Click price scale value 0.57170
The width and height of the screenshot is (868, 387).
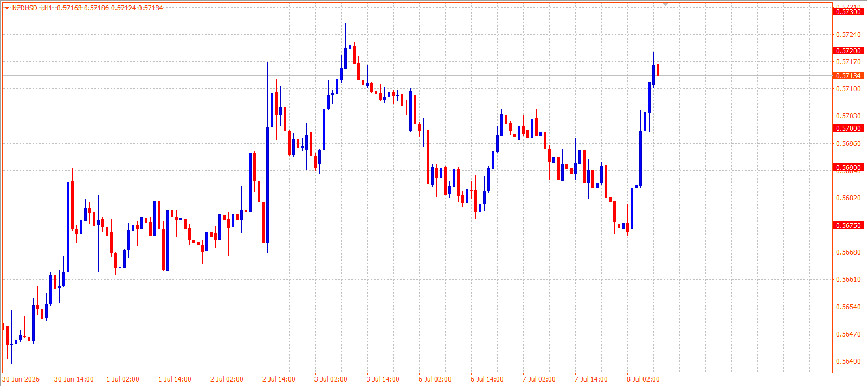(848, 62)
